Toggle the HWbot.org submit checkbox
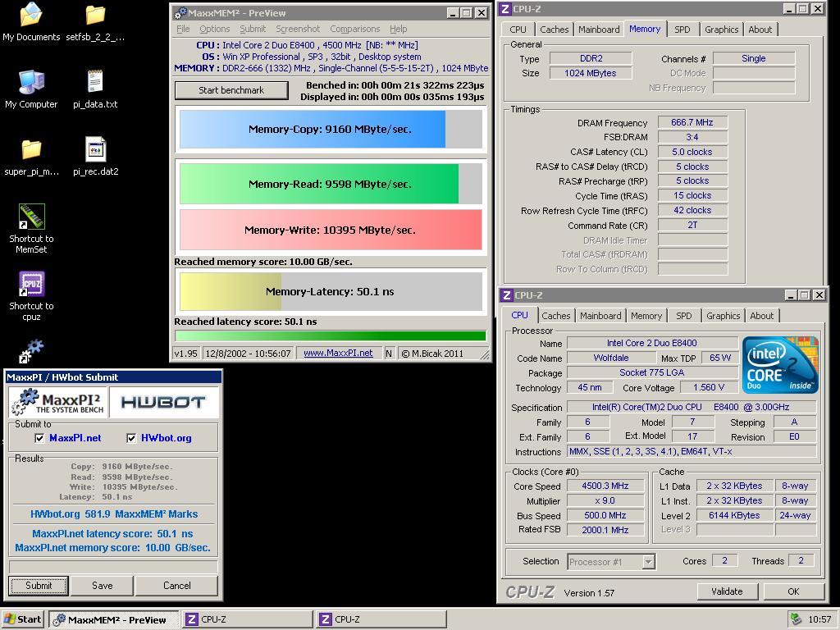840x630 pixels. coord(131,438)
